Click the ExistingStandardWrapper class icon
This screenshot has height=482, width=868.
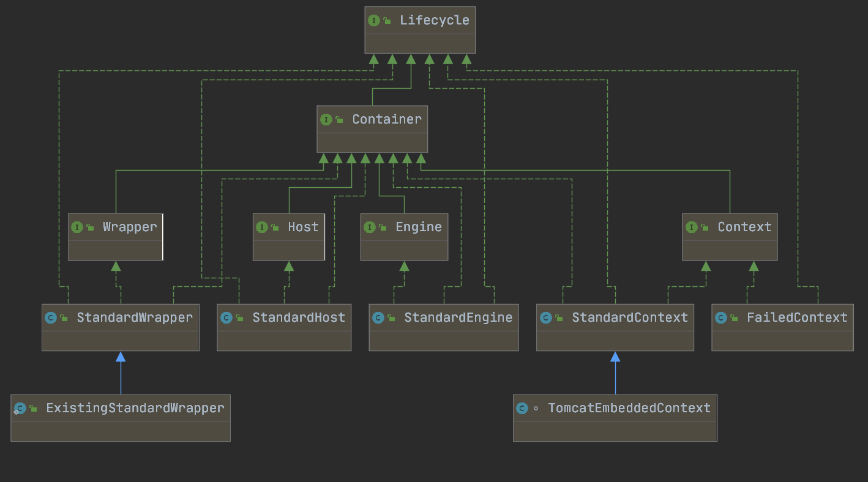(20, 408)
